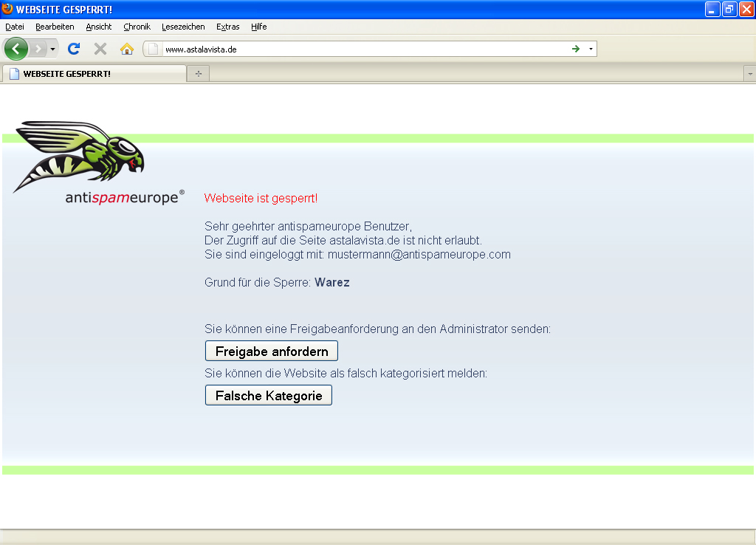Open the Chronik menu

pos(137,27)
